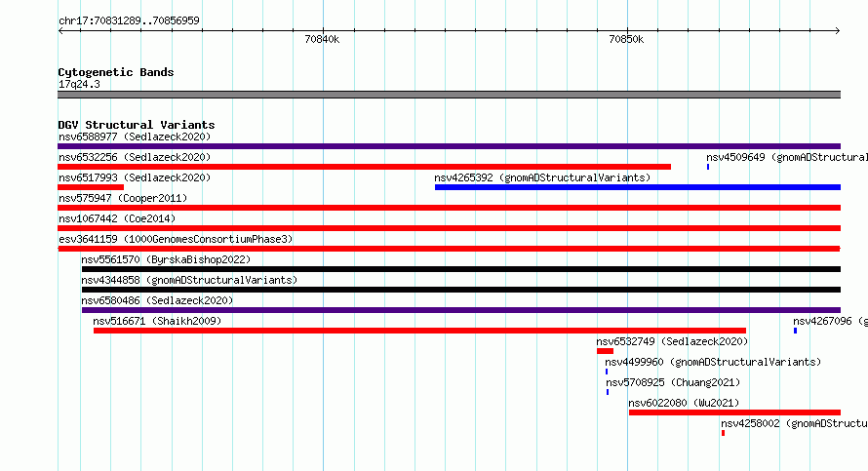Click the 70850k ruler position label
This screenshot has height=471, width=868.
coord(626,39)
